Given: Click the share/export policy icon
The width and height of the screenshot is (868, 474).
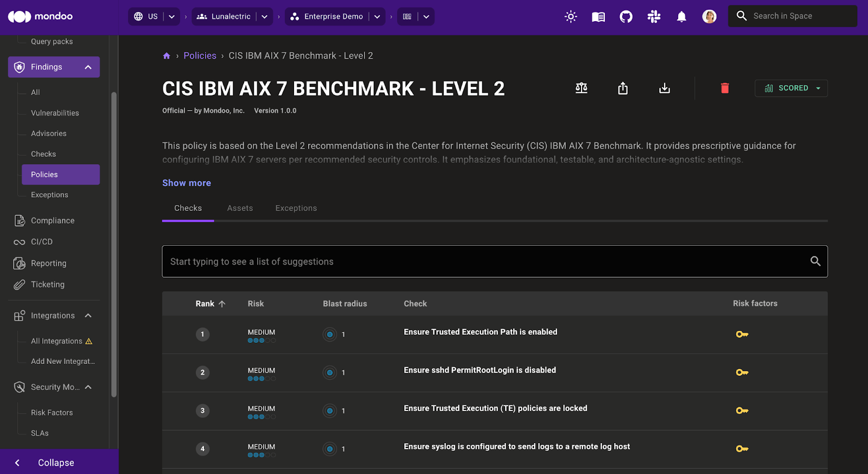Looking at the screenshot, I should coord(623,88).
